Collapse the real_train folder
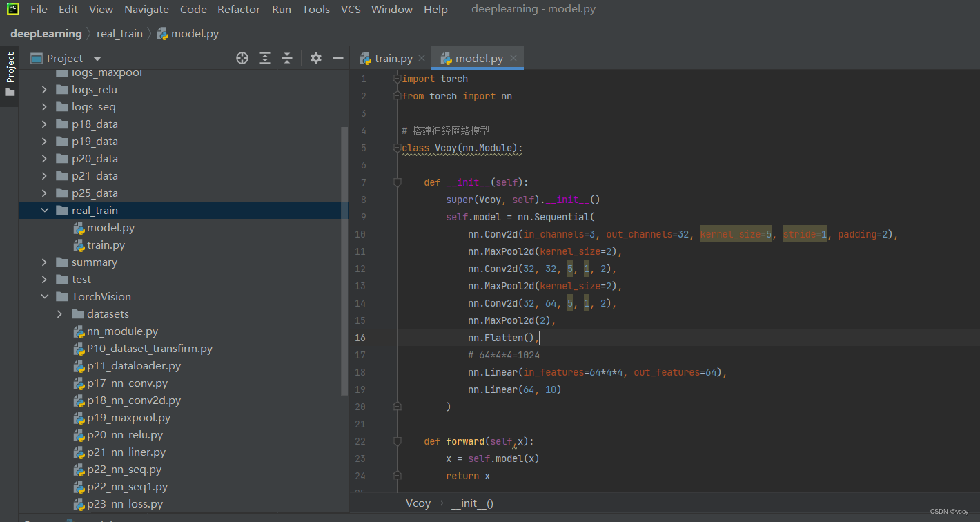Image resolution: width=980 pixels, height=522 pixels. coord(45,211)
